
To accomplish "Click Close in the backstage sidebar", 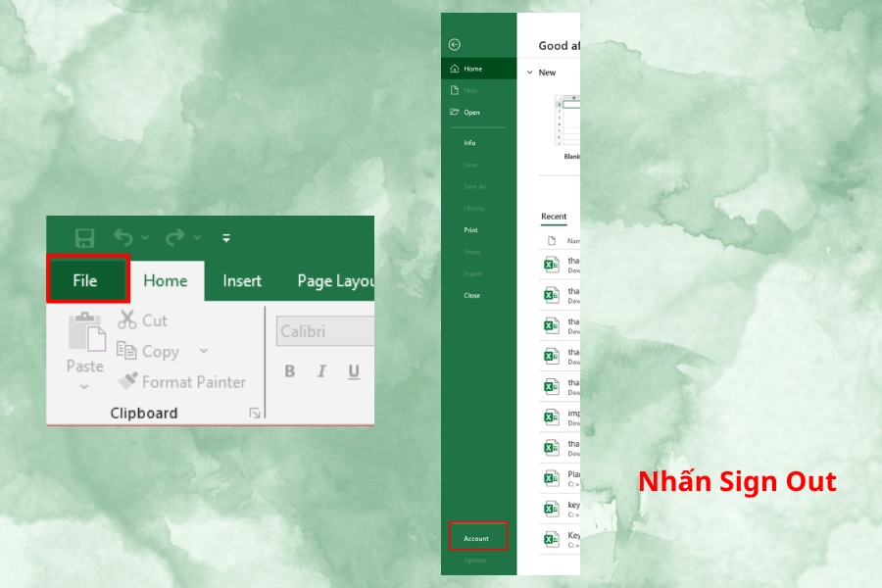I will click(x=472, y=295).
